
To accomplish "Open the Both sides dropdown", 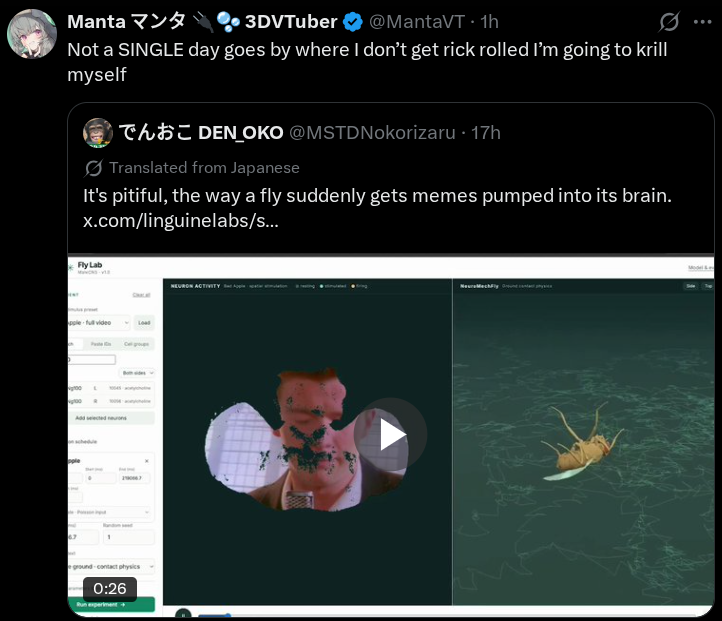I will [138, 373].
